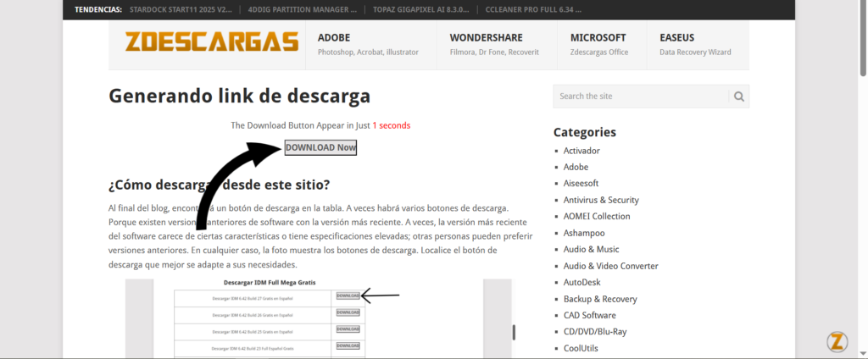Open the Adobe category link
This screenshot has width=868, height=359.
point(576,167)
